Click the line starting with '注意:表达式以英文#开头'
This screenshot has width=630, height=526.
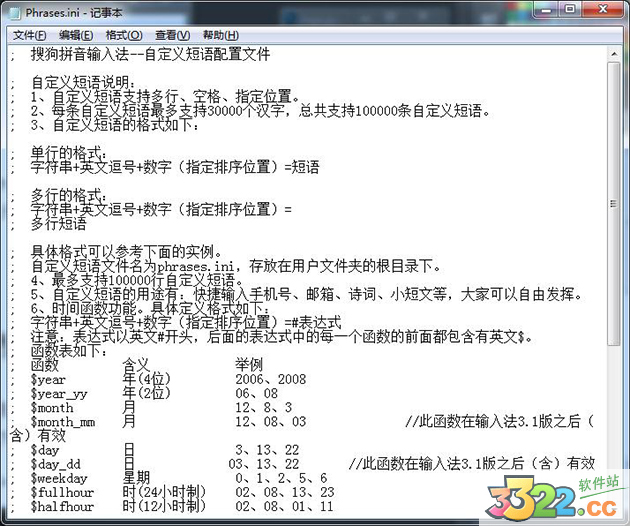coord(282,337)
